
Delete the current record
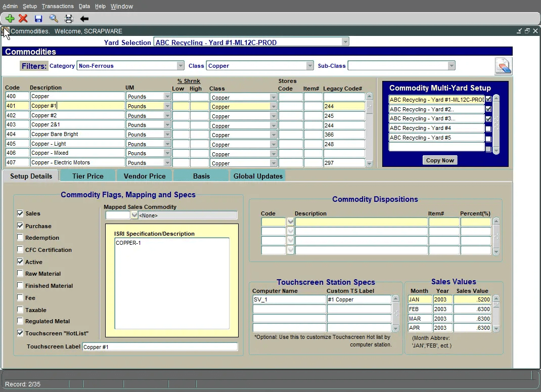[x=24, y=18]
